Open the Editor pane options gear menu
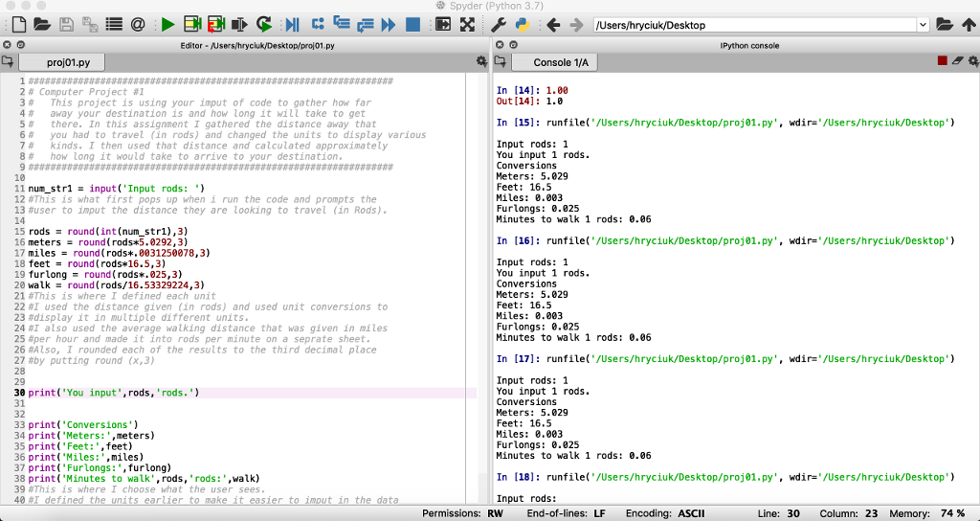Viewport: 980px width, 521px height. [481, 61]
